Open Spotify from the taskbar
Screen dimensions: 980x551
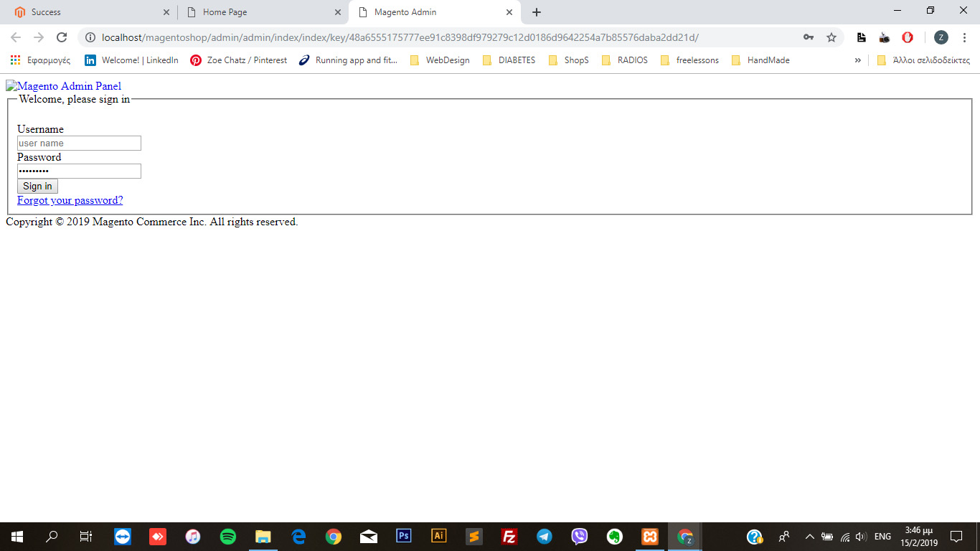click(228, 537)
